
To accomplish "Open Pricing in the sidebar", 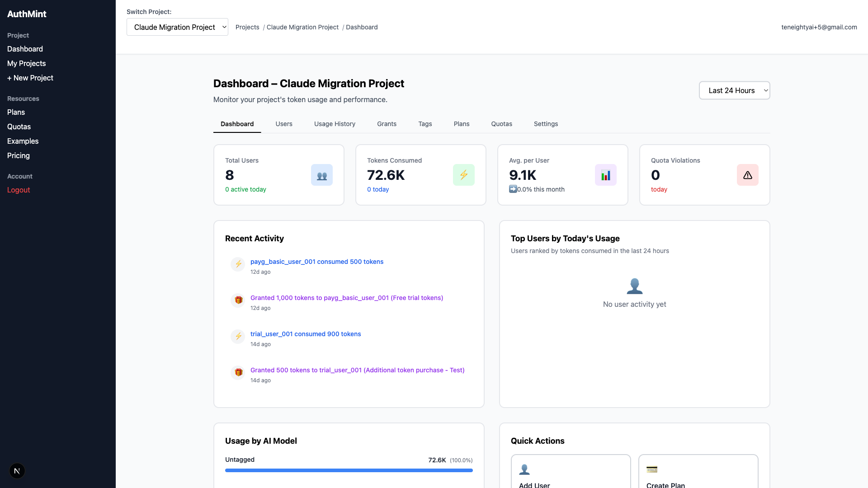I will (x=19, y=155).
